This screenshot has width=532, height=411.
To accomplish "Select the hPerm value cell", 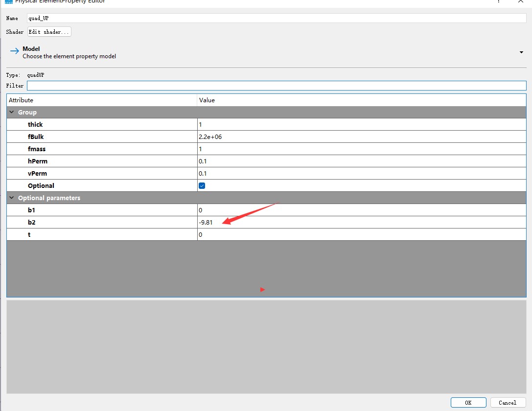I will [362, 161].
